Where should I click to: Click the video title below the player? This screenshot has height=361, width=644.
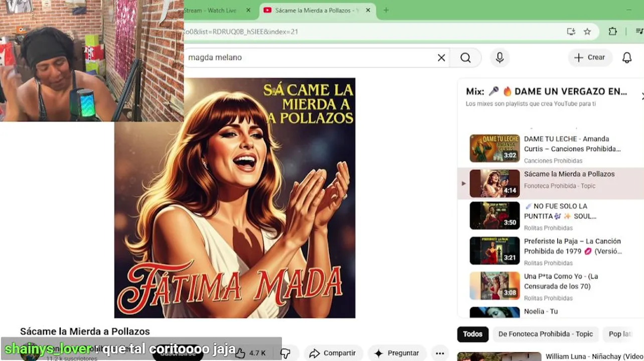(x=85, y=331)
